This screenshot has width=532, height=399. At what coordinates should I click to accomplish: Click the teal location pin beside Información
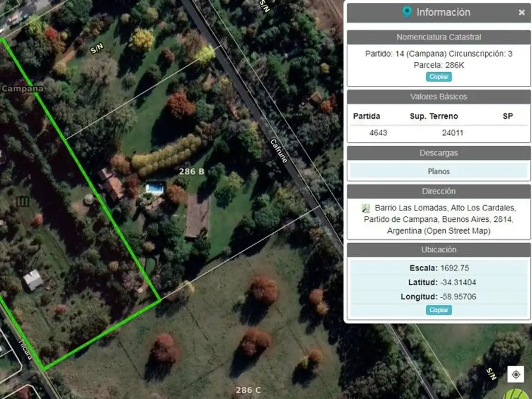tap(407, 12)
